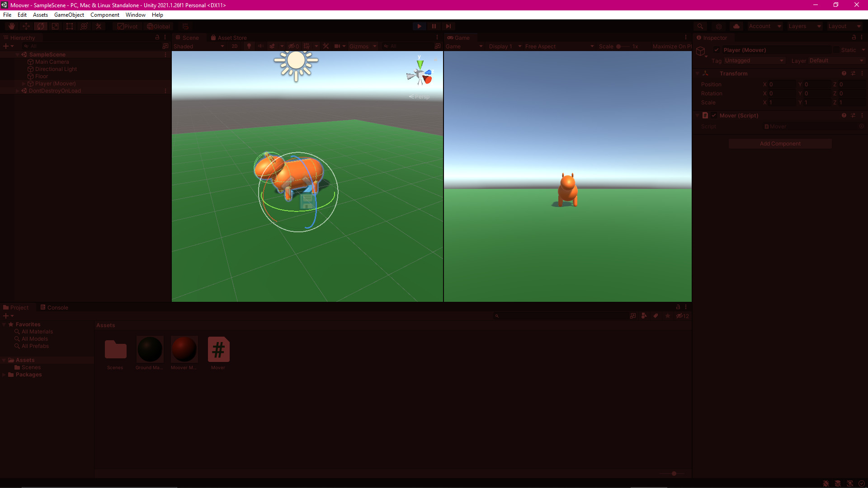Start Play mode
This screenshot has width=868, height=488.
pos(419,26)
